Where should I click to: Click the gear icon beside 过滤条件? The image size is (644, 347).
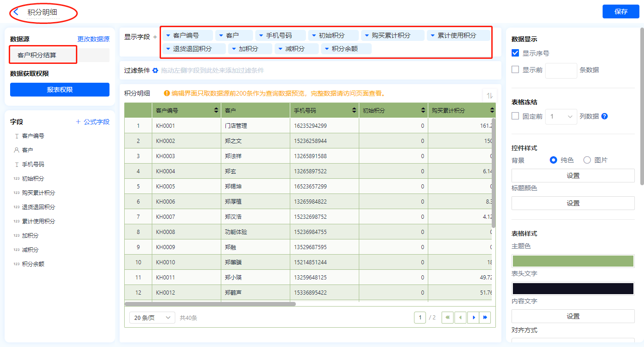click(x=155, y=70)
